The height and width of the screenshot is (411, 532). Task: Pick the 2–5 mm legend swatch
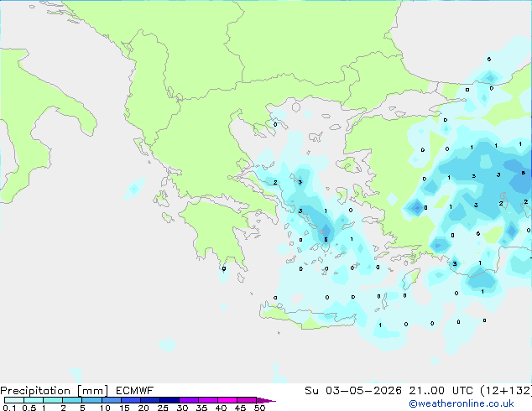[72, 400]
